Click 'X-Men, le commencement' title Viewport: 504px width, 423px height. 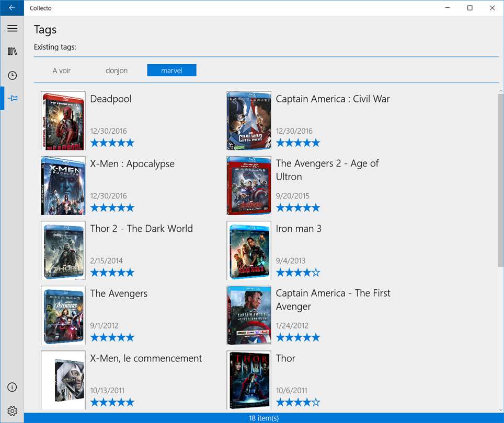tap(146, 358)
